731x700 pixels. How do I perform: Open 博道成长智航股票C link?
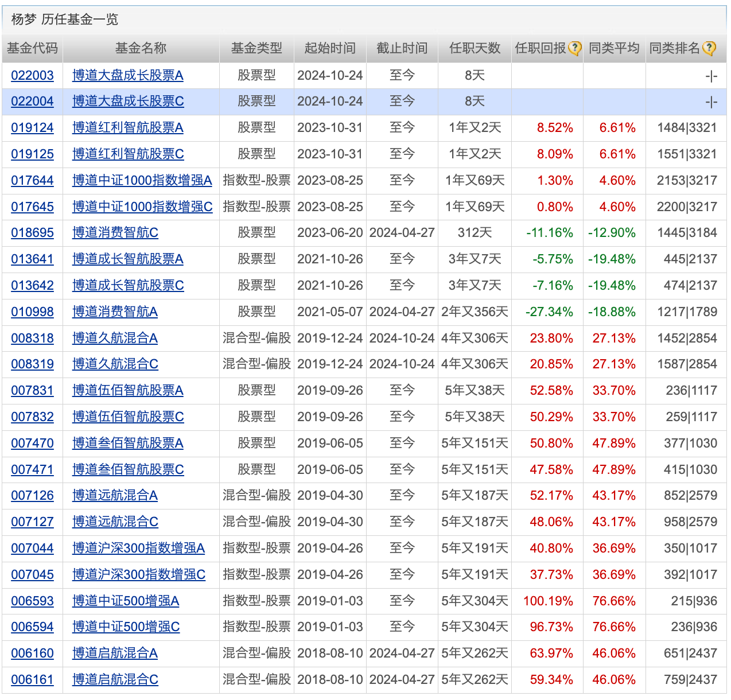(128, 286)
